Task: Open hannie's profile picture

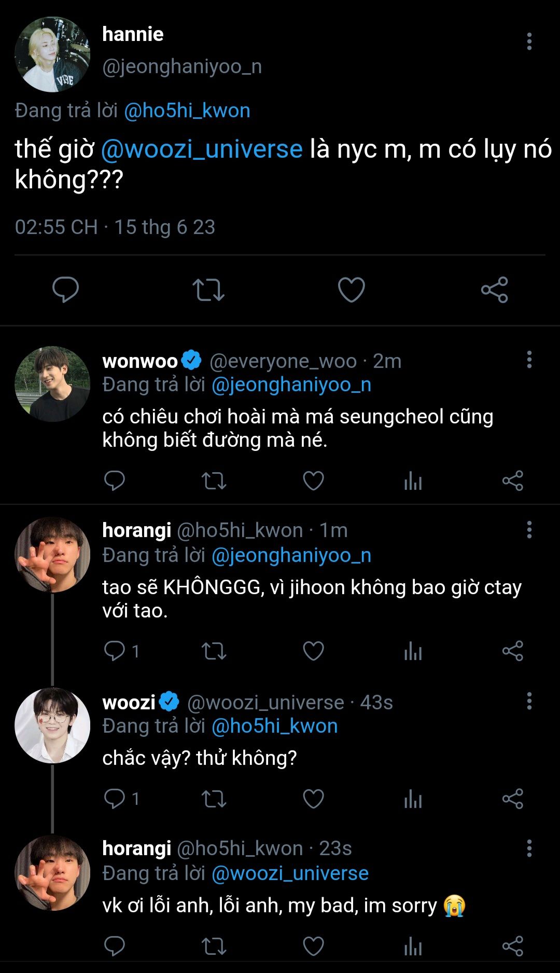Action: (52, 54)
